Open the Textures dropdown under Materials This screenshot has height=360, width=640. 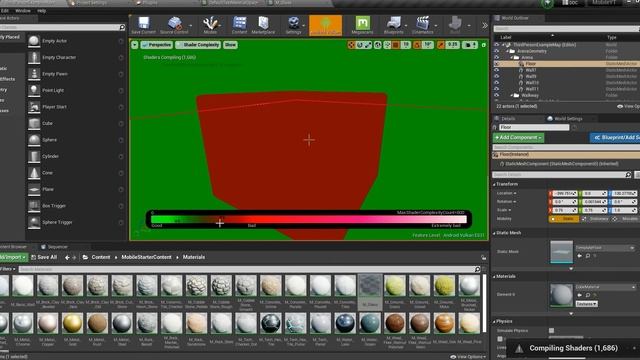pos(587,304)
